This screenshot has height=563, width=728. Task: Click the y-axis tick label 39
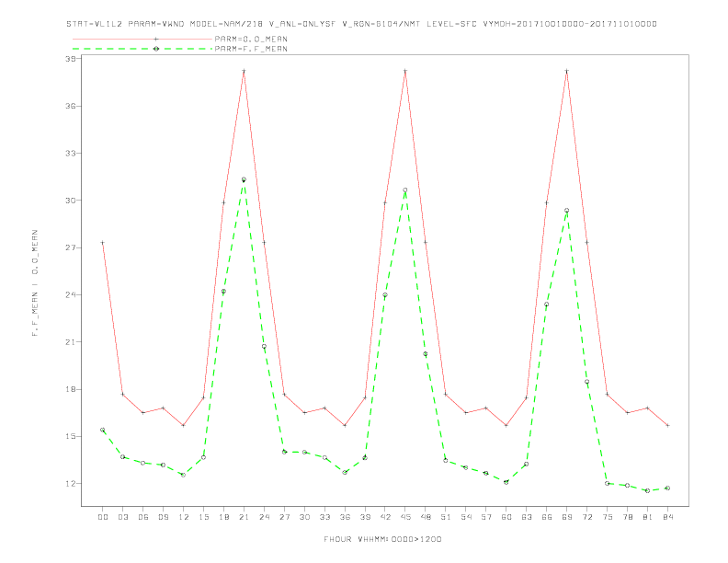tap(71, 59)
